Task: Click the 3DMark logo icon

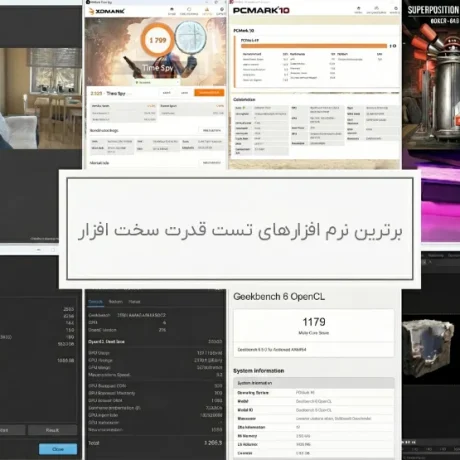Action: pyautogui.click(x=91, y=12)
